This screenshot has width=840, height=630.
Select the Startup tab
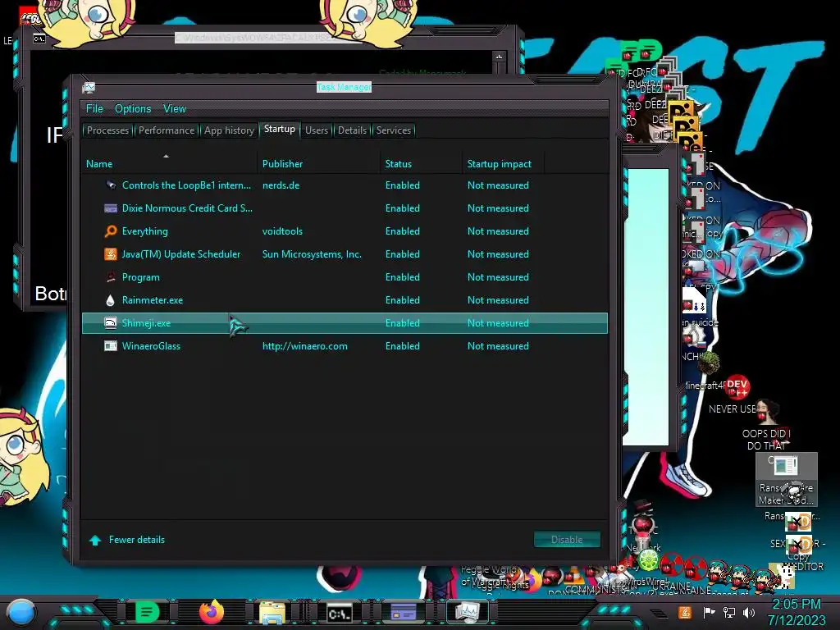pos(279,129)
